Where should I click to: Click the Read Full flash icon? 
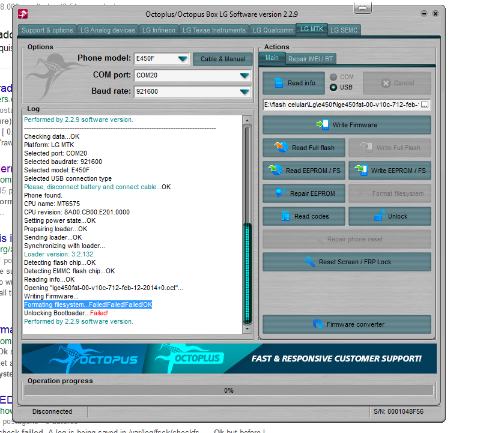[281, 147]
